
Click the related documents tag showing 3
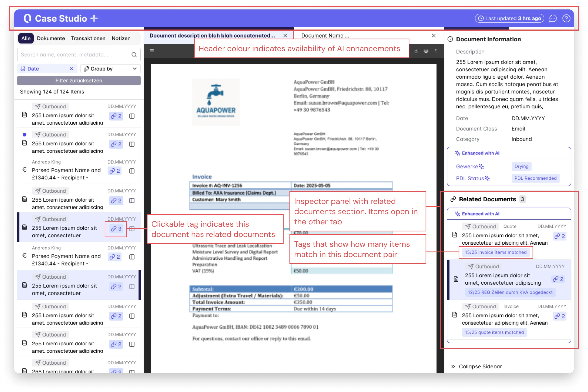tap(116, 228)
